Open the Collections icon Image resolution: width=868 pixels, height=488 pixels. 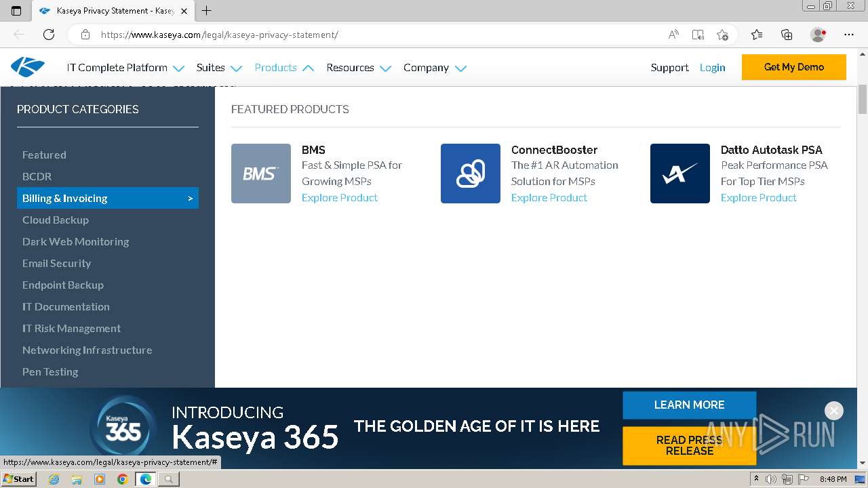[x=787, y=35]
